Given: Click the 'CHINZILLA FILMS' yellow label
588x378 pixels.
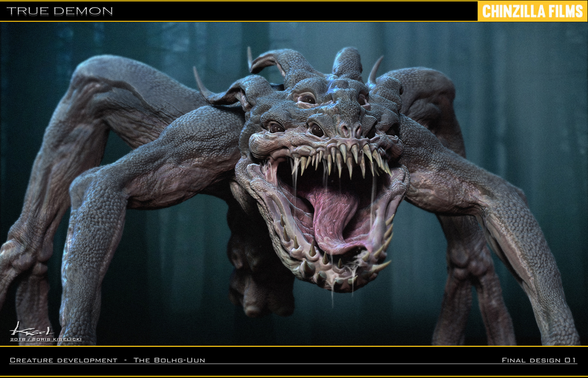Looking at the screenshot, I should [533, 11].
